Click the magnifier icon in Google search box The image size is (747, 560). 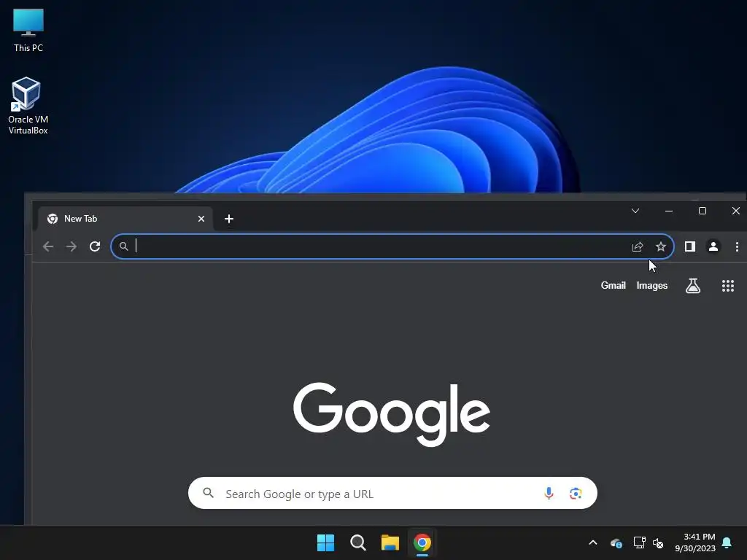pyautogui.click(x=208, y=493)
